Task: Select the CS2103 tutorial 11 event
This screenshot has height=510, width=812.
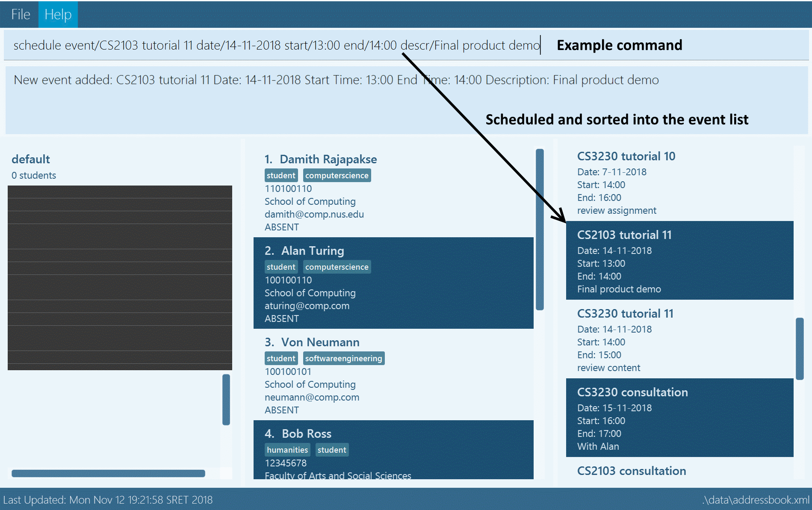Action: pos(680,260)
